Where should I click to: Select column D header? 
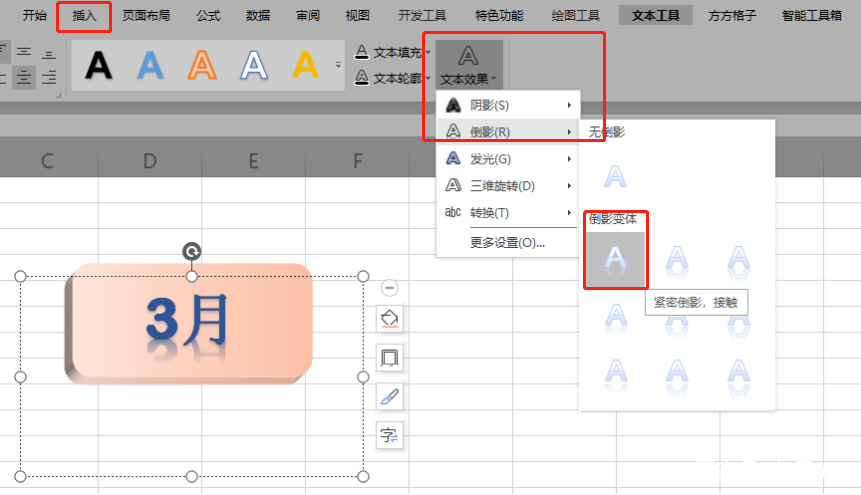click(x=150, y=161)
